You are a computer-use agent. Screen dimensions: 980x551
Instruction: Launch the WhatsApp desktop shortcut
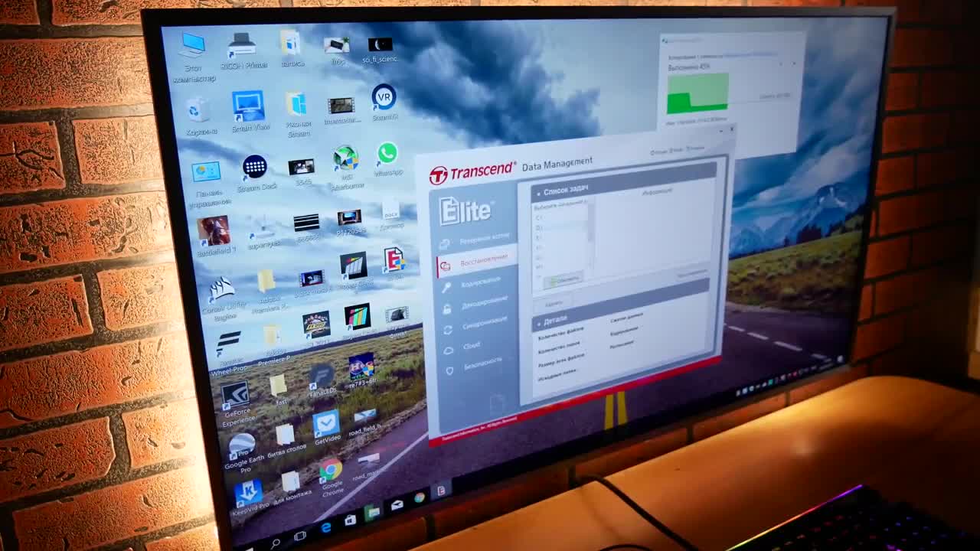(387, 158)
